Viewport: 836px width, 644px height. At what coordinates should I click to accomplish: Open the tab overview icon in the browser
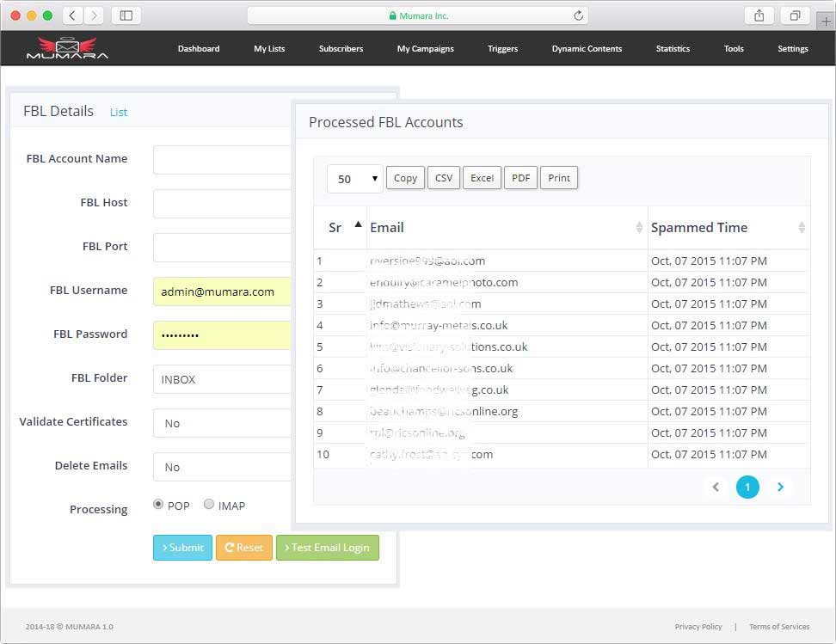[795, 15]
